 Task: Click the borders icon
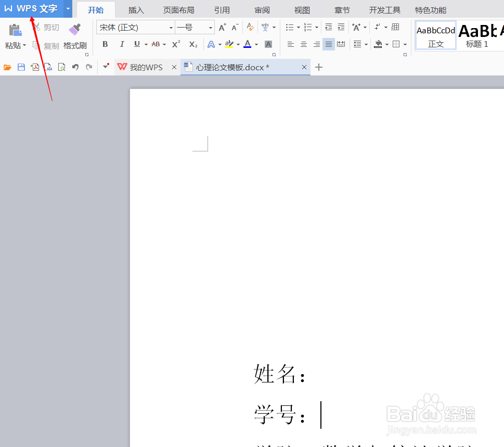coord(396,44)
